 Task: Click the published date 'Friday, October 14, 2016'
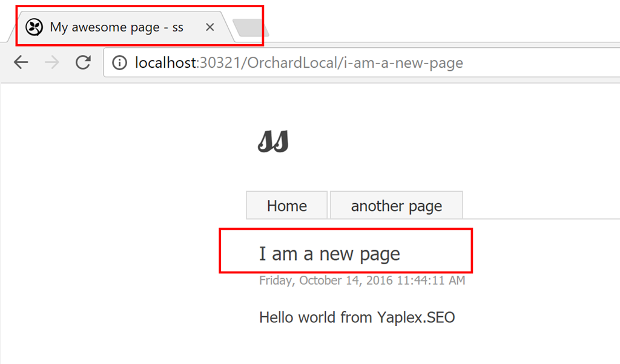326,281
